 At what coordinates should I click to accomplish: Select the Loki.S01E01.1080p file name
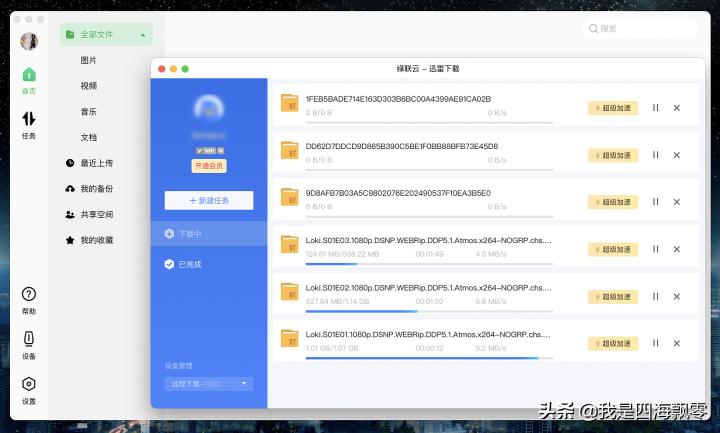pyautogui.click(x=428, y=334)
